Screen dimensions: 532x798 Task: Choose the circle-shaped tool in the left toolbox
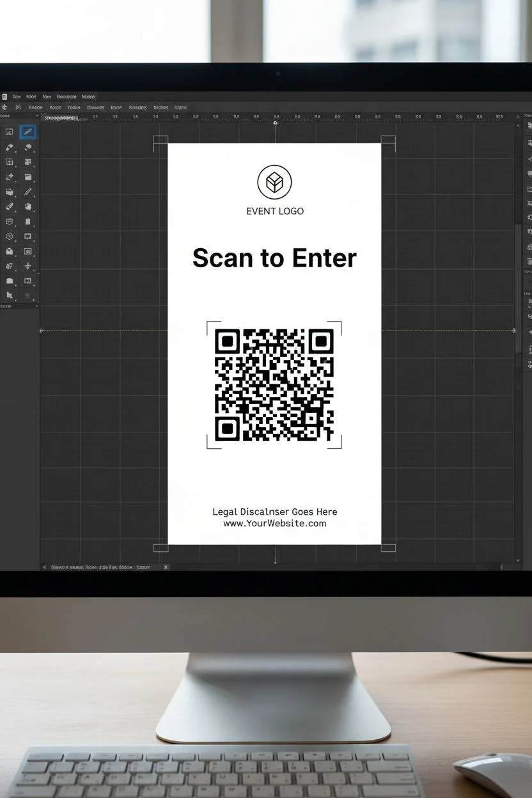tap(10, 237)
